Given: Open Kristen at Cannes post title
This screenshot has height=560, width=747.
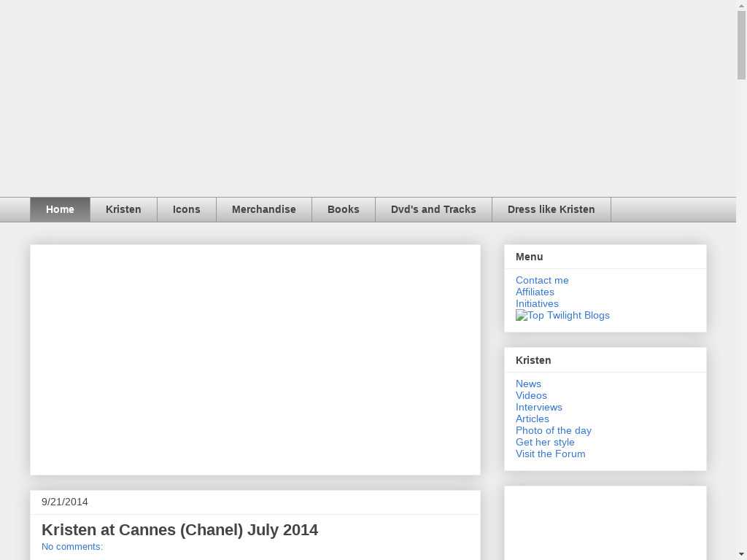Looking at the screenshot, I should click(x=179, y=530).
